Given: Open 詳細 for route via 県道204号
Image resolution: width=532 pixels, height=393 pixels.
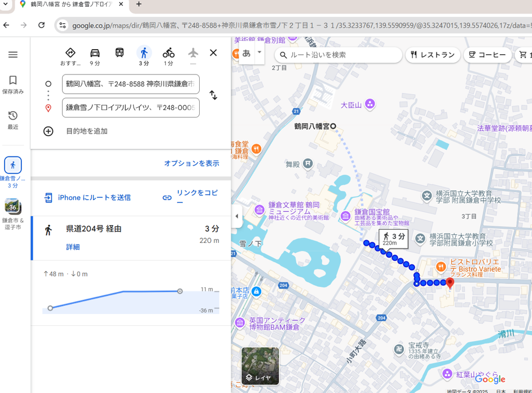Looking at the screenshot, I should [73, 247].
